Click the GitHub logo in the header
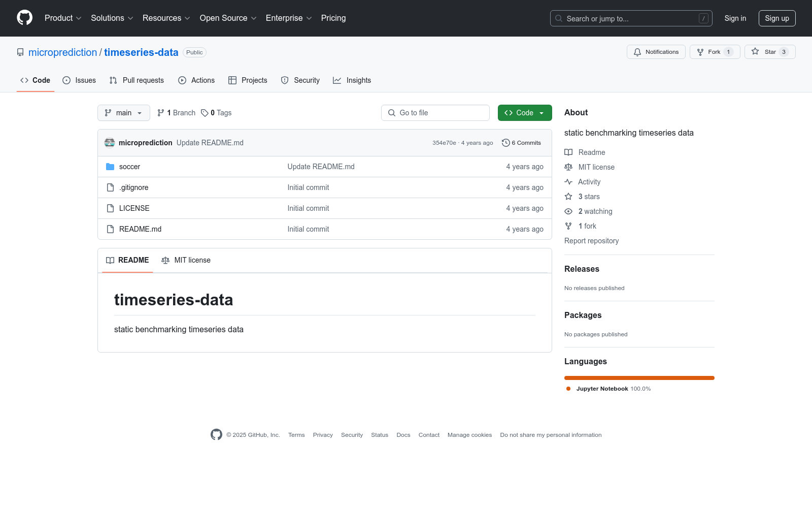Image resolution: width=812 pixels, height=508 pixels. pos(24,18)
